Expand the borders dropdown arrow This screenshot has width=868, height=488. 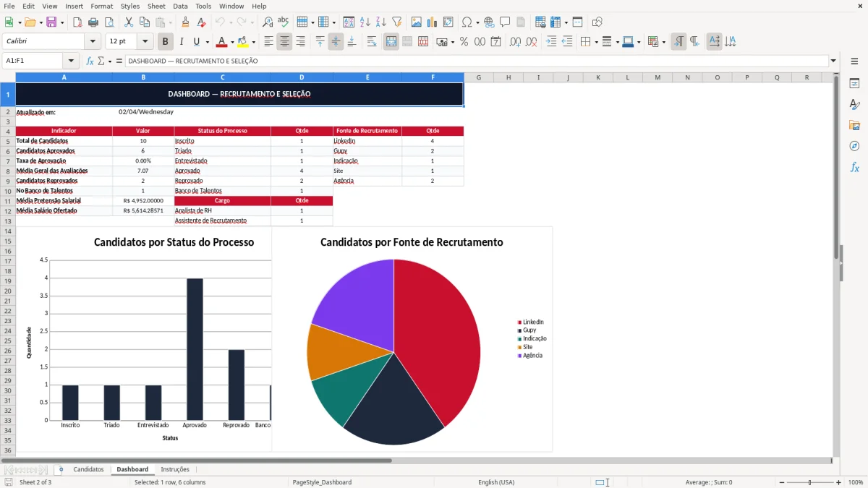click(x=596, y=42)
